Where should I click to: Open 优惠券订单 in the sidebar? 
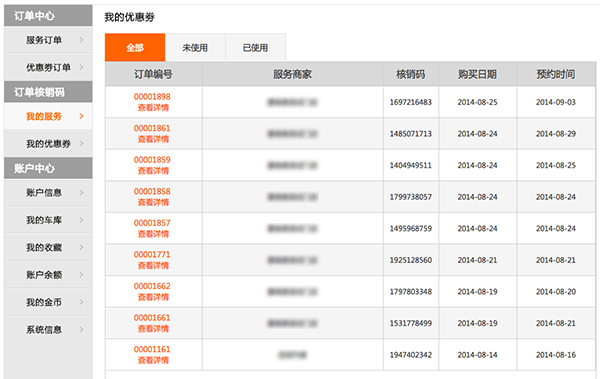(48, 67)
